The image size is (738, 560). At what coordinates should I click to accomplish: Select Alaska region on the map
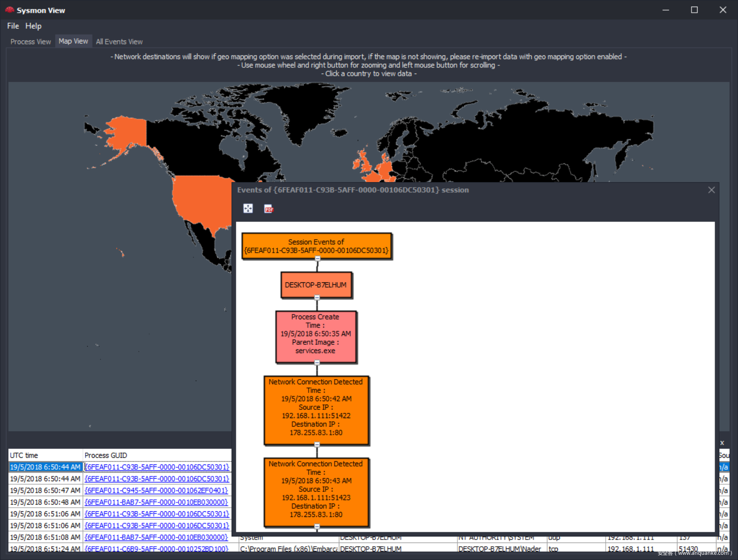[128, 132]
